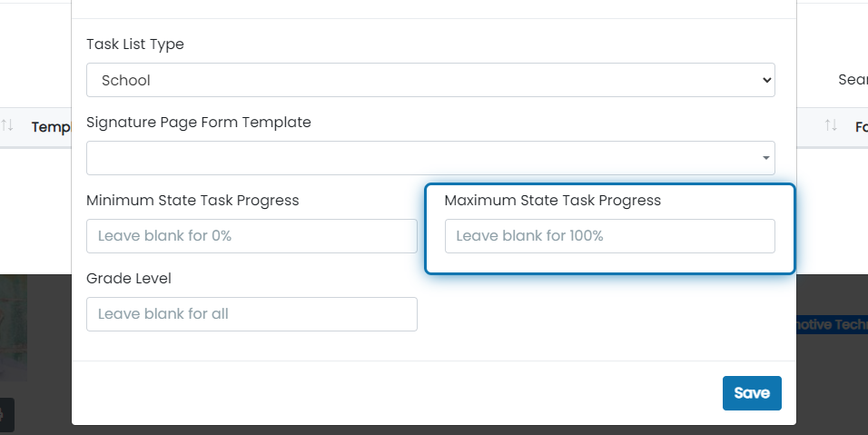Save the task list settings
This screenshot has height=435, width=868.
pos(752,393)
